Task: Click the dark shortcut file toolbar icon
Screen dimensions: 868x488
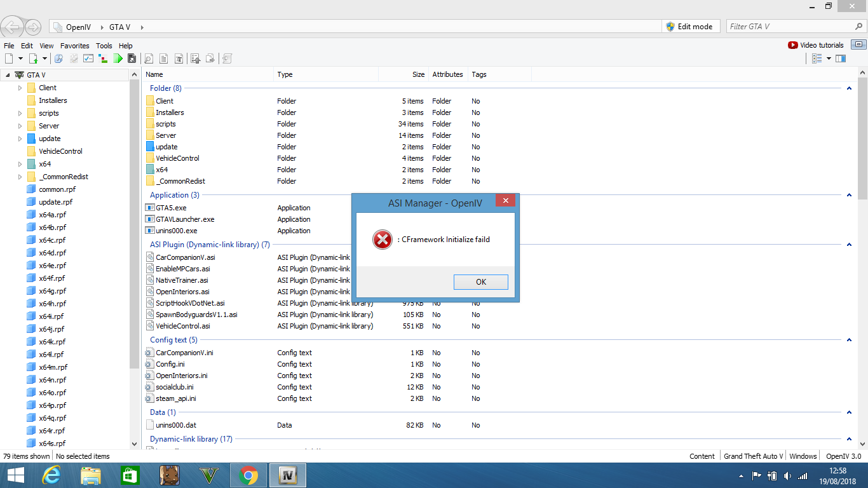Action: pos(132,58)
